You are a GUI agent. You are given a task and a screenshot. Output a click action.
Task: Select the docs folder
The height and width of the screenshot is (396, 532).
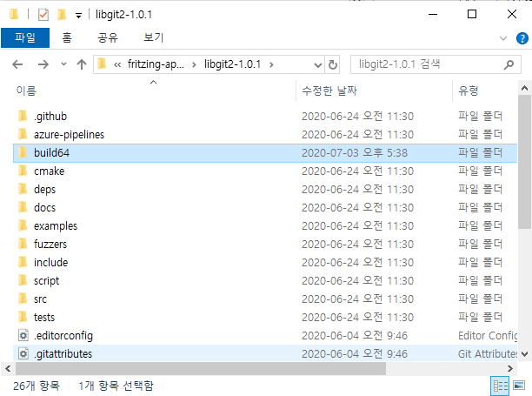pos(265,208)
